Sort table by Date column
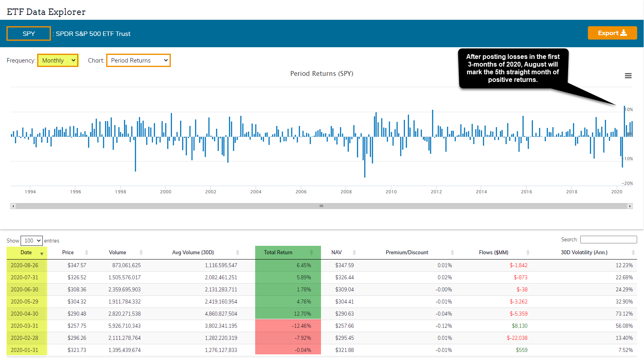 click(x=27, y=253)
